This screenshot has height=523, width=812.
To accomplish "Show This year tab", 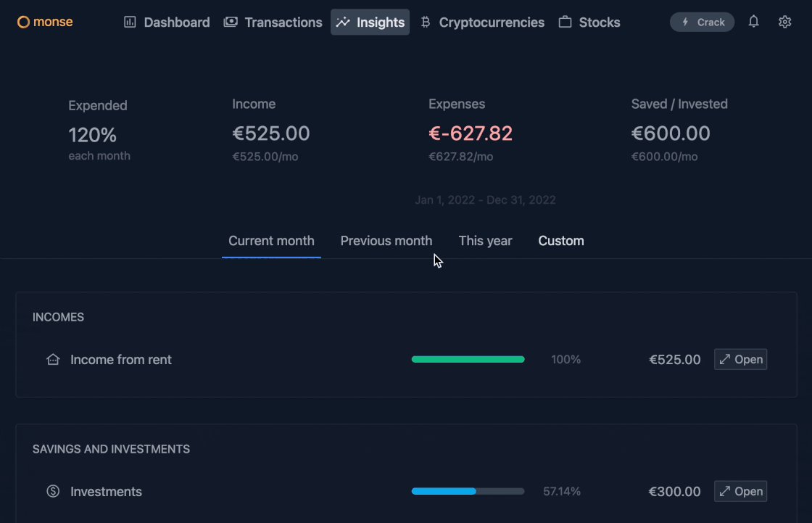I will point(485,241).
